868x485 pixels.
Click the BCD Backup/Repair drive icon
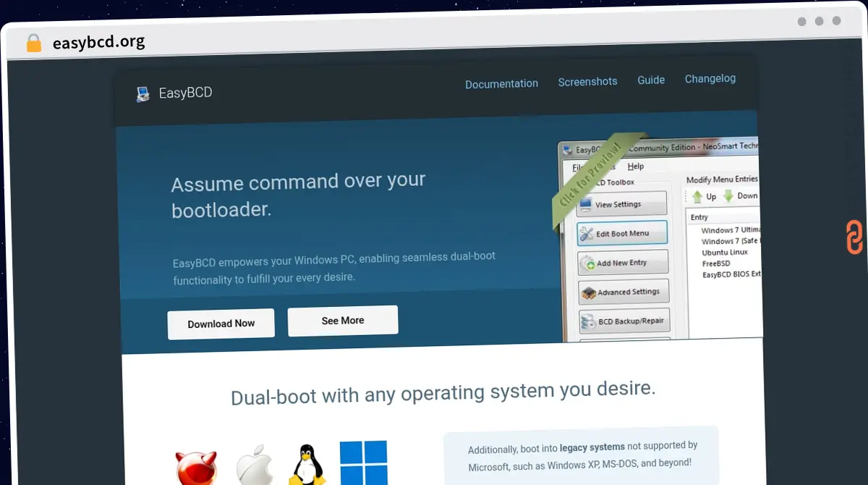(590, 321)
